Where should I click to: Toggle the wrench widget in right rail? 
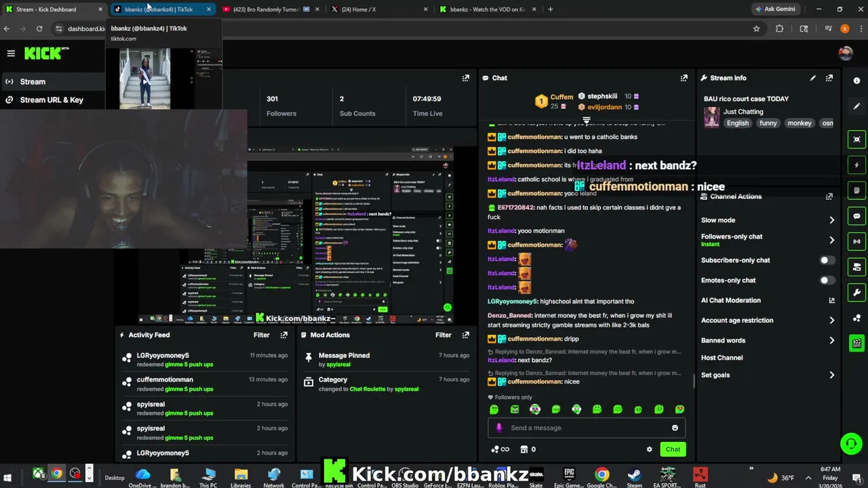point(856,293)
